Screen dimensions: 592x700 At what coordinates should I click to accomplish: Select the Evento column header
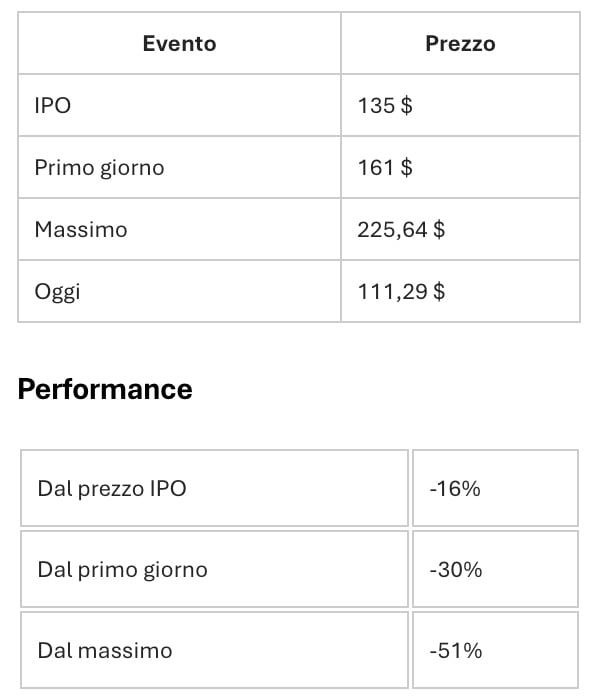click(179, 44)
